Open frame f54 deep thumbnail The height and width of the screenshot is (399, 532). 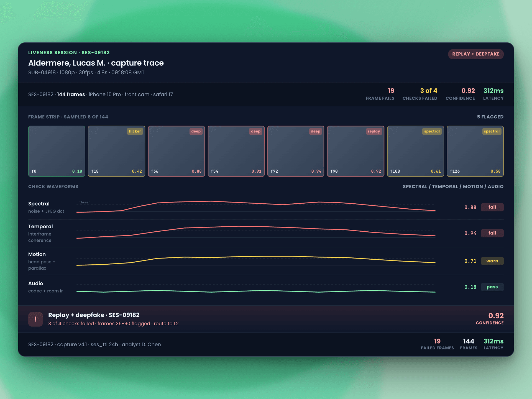[236, 151]
